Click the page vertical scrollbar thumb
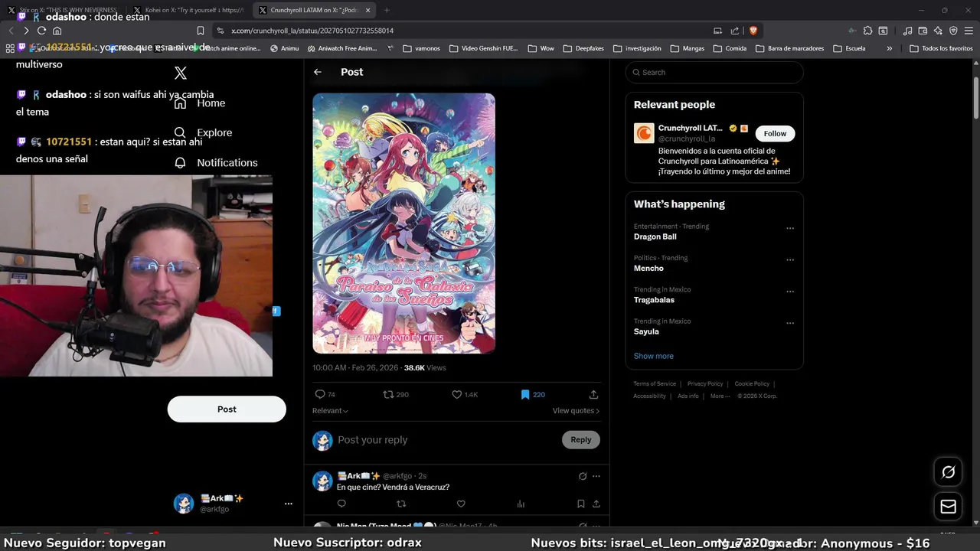This screenshot has width=980, height=551. pyautogui.click(x=976, y=98)
